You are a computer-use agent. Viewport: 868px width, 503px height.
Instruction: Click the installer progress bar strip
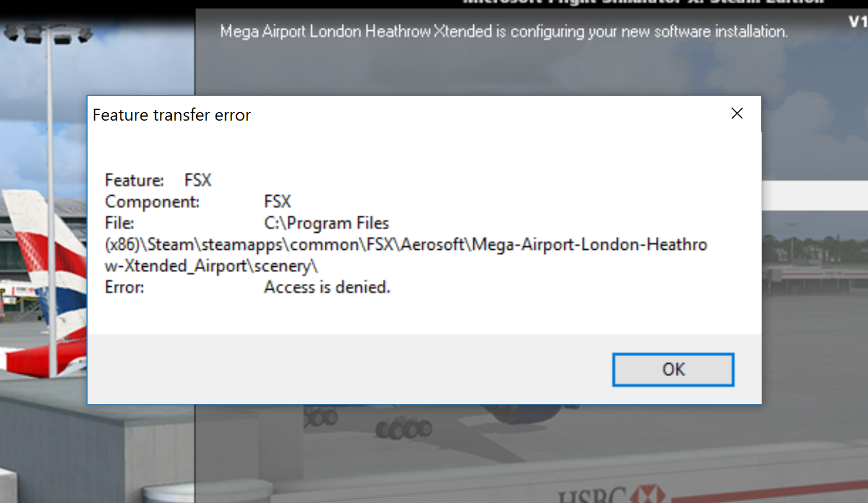(x=815, y=196)
